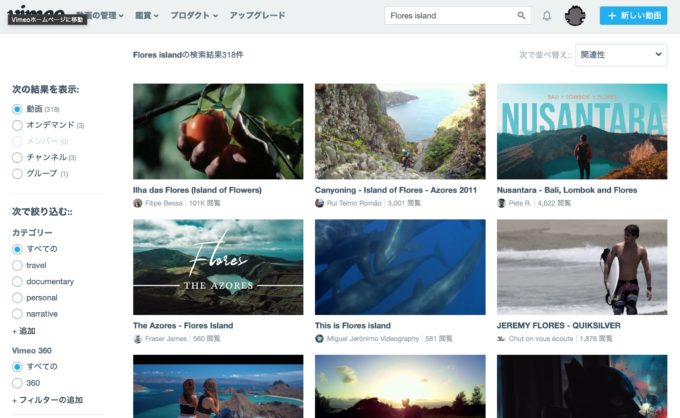This screenshot has width=680, height=418.
Task: Select the narrative category radio
Action: 17,314
